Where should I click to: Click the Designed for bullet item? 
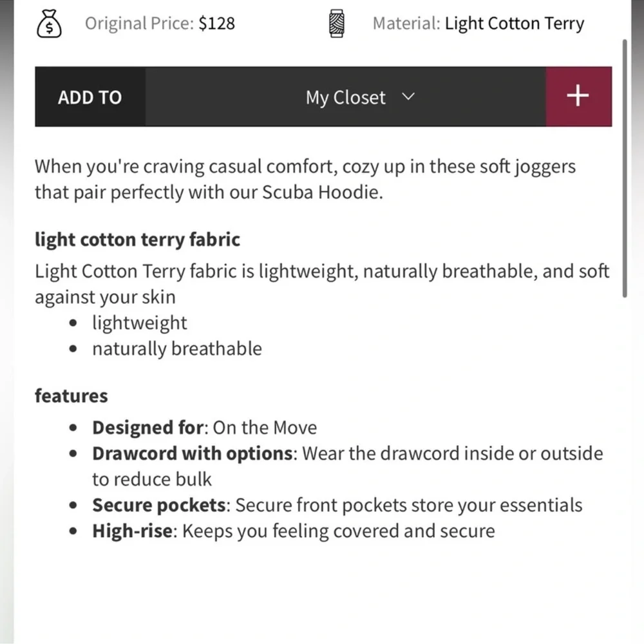coord(204,428)
